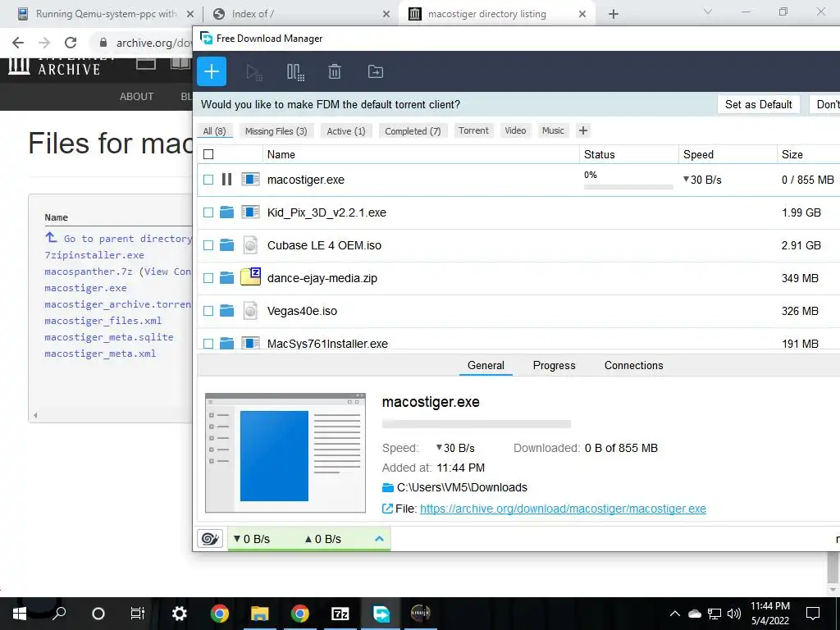840x630 pixels.
Task: Tick the checkbox for MacSys761Installer.exe
Action: point(208,344)
